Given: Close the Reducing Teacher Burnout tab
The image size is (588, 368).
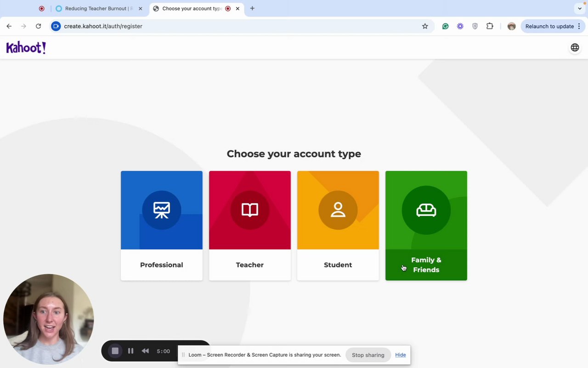Looking at the screenshot, I should pos(141,8).
